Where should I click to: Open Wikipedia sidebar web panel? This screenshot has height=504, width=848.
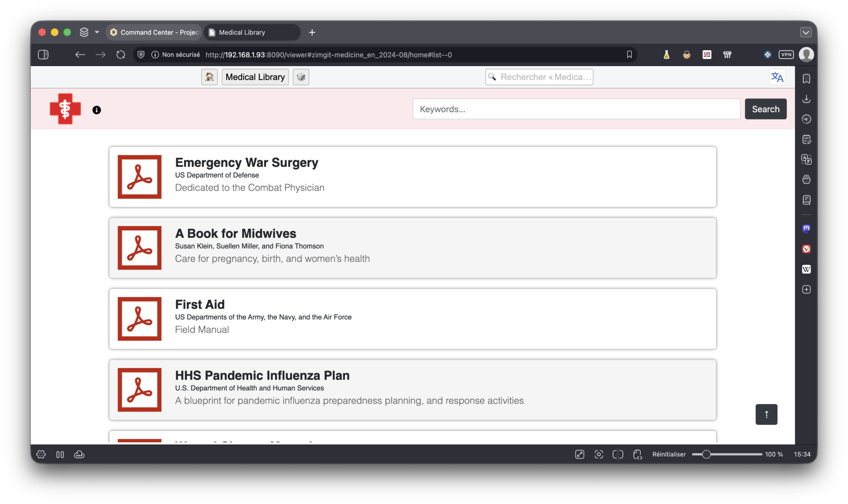tap(806, 269)
